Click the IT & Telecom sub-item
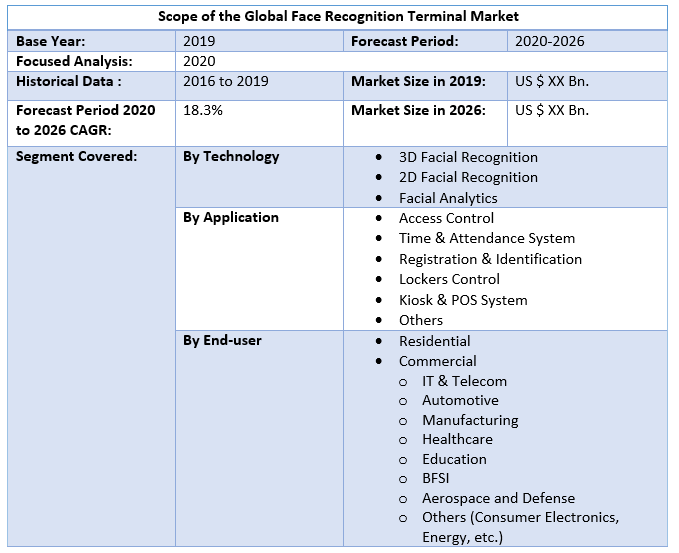Viewport: 679px width, 553px height. pyautogui.click(x=464, y=381)
